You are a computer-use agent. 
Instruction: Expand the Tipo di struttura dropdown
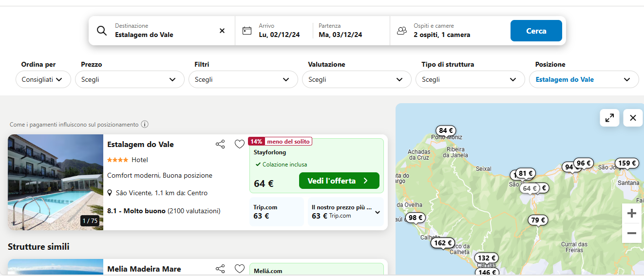coord(470,79)
